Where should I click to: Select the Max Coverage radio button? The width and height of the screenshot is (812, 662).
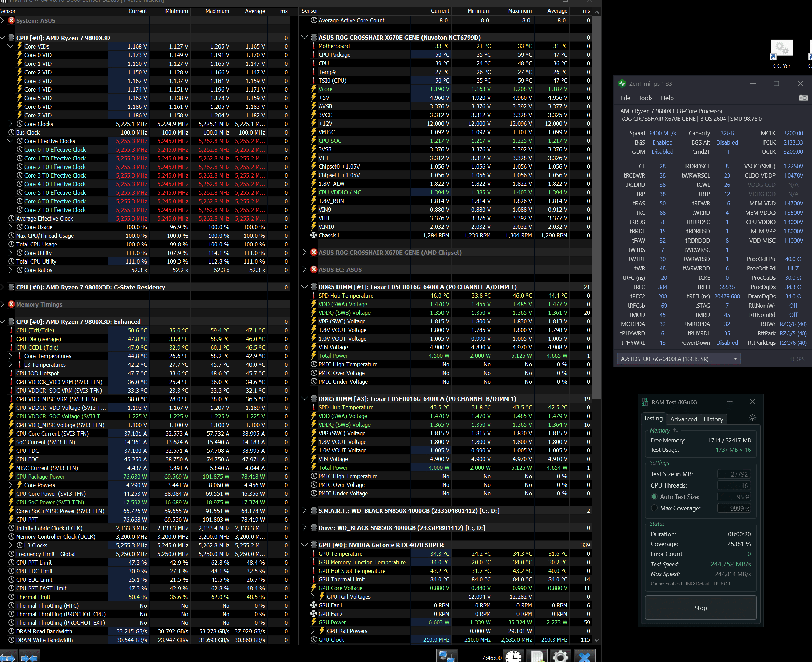(654, 508)
